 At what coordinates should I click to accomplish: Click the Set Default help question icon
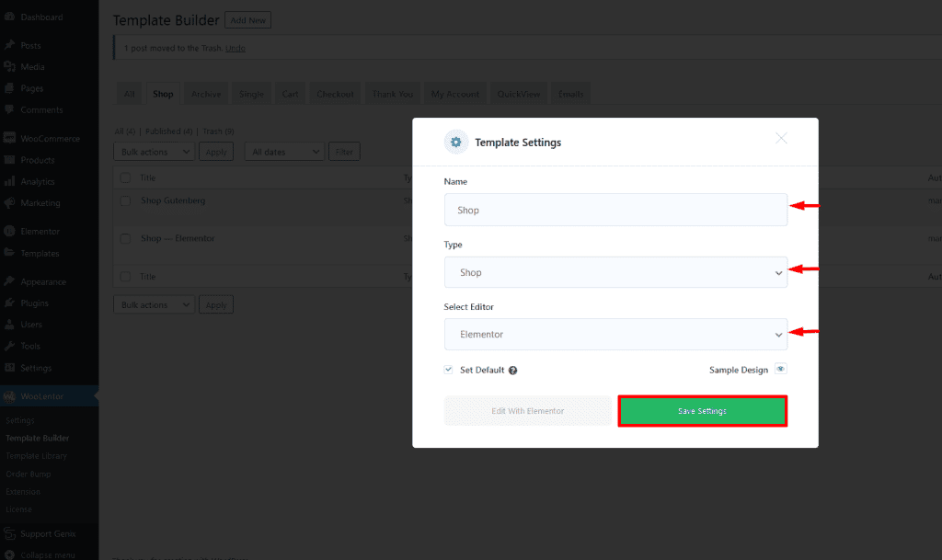tap(512, 371)
